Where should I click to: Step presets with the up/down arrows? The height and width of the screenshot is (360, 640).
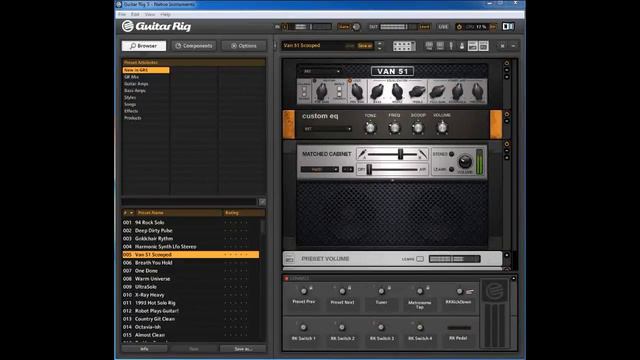380,46
